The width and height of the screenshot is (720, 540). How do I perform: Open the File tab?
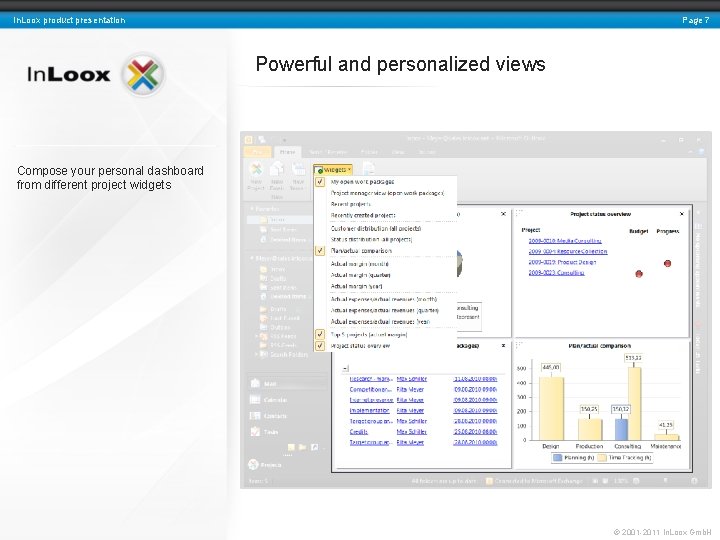tap(258, 152)
